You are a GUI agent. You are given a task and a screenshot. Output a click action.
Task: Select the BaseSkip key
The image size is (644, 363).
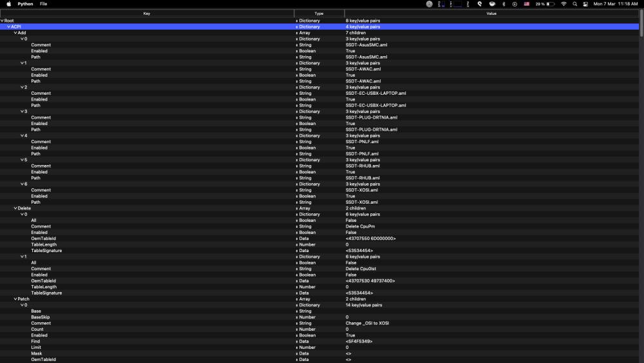(x=40, y=317)
